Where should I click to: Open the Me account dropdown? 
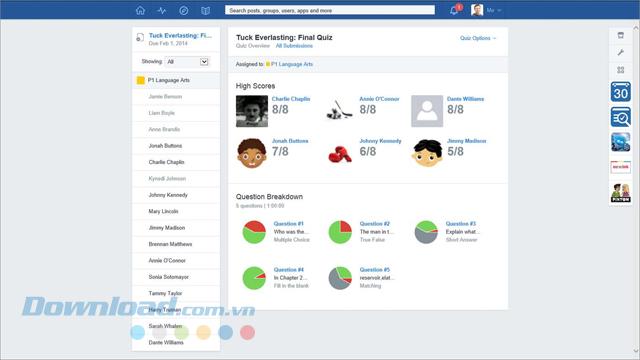(x=494, y=10)
